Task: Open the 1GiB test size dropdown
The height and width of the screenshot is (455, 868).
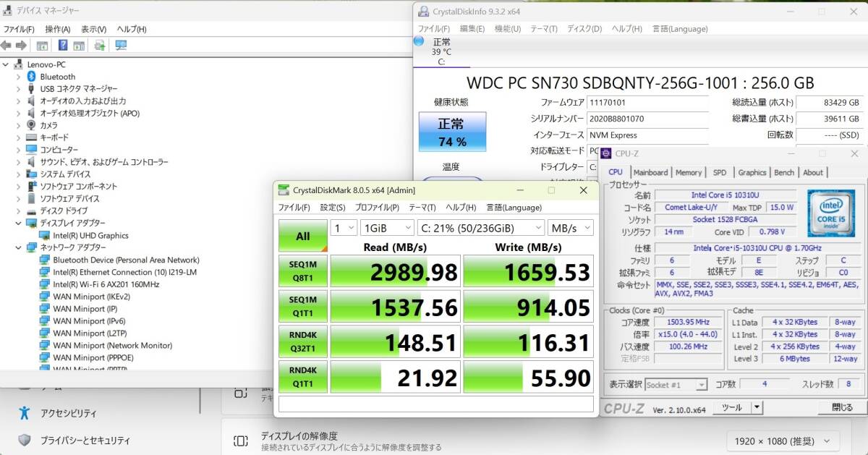Action: pyautogui.click(x=387, y=228)
